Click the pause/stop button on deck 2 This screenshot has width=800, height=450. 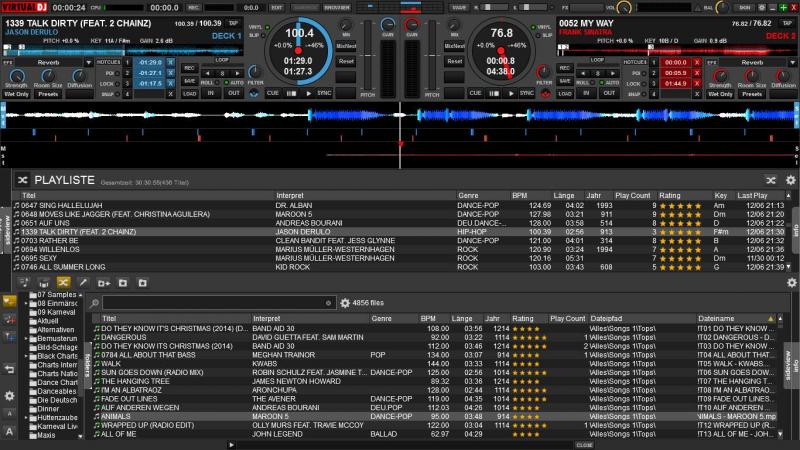(493, 93)
